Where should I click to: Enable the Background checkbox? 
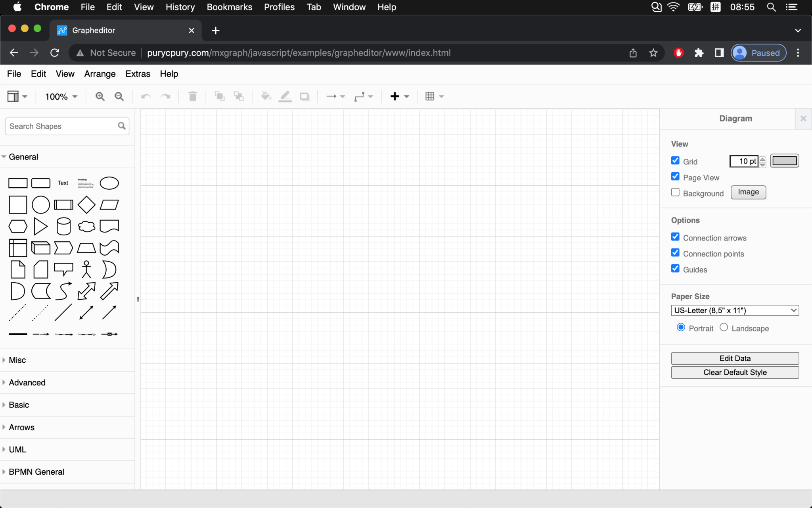coord(676,192)
